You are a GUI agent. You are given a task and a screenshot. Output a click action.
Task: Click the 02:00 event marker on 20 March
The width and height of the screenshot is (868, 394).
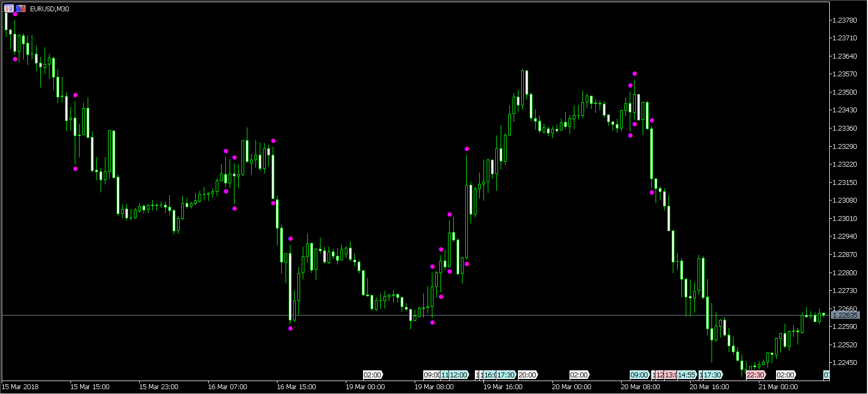(579, 375)
